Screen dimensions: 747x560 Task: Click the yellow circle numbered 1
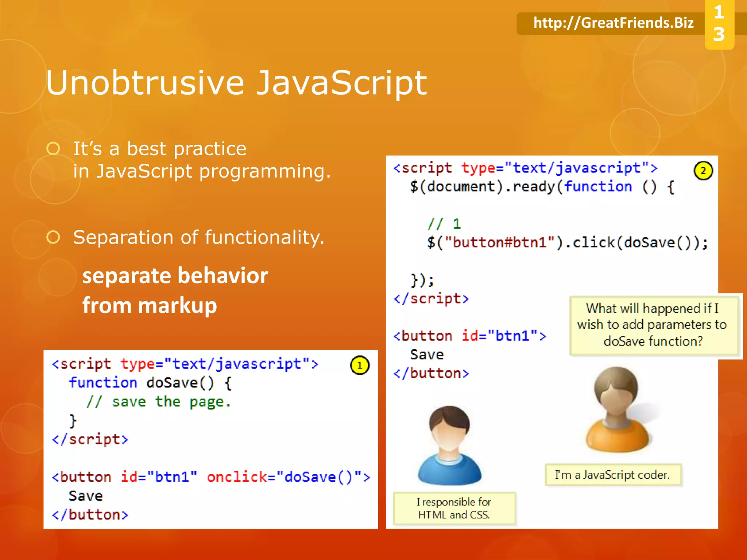(360, 365)
